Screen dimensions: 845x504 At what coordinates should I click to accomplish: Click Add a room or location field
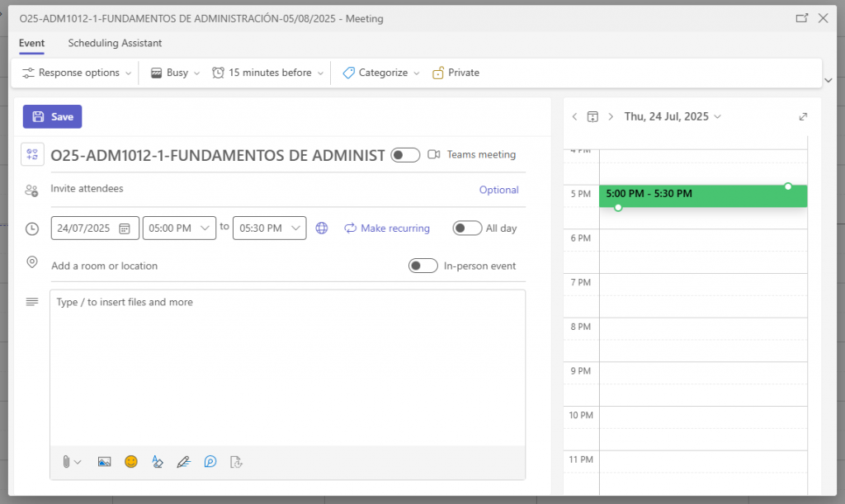(226, 266)
